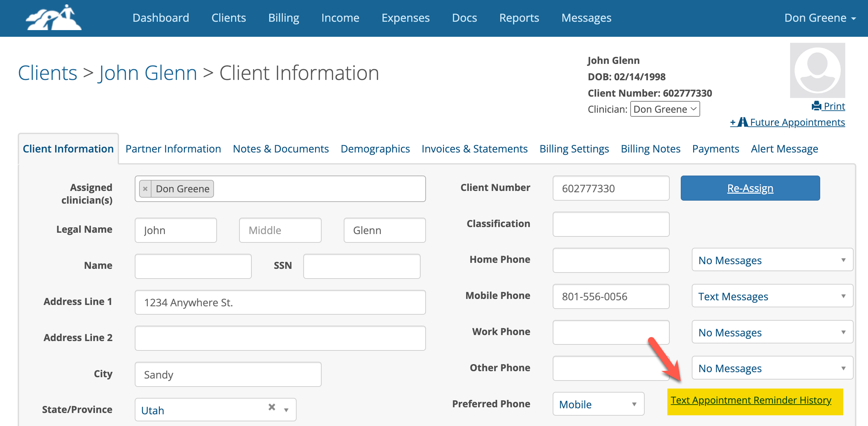Screen dimensions: 868x426
Task: Click the Middle name field
Action: pos(280,230)
